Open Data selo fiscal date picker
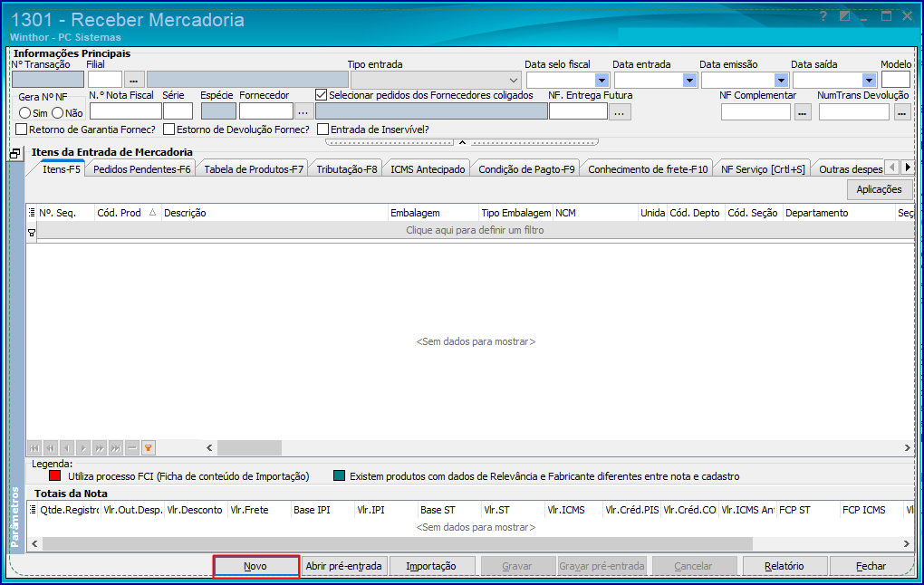 coord(602,80)
